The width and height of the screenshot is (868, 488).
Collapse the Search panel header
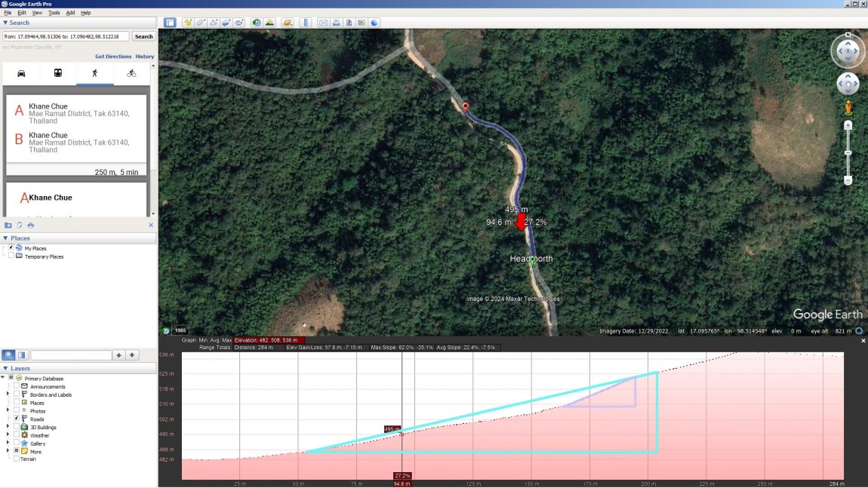point(5,23)
